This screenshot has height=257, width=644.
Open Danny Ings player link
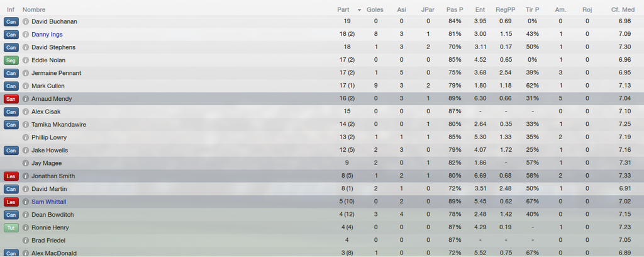click(x=47, y=34)
